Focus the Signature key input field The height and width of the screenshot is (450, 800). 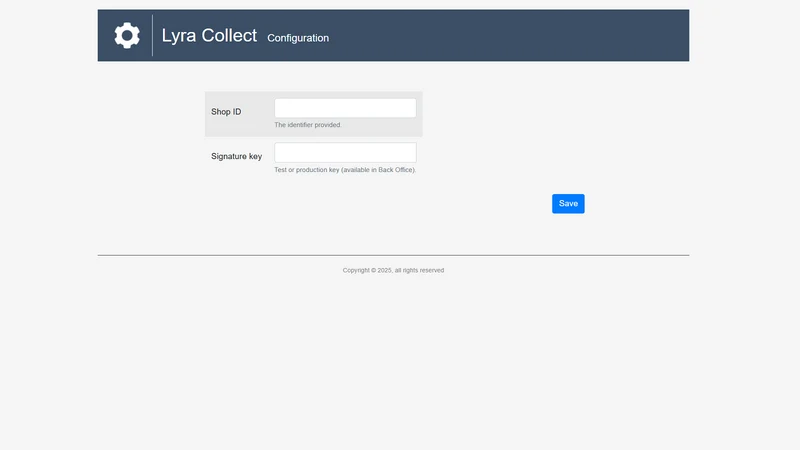345,153
